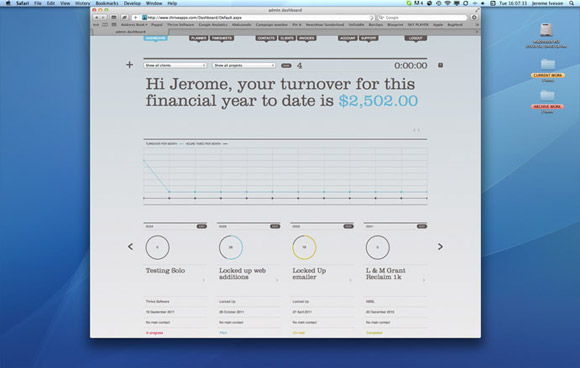The image size is (580, 368).
Task: Click the Completed status on L & M Grant
Action: tap(374, 333)
